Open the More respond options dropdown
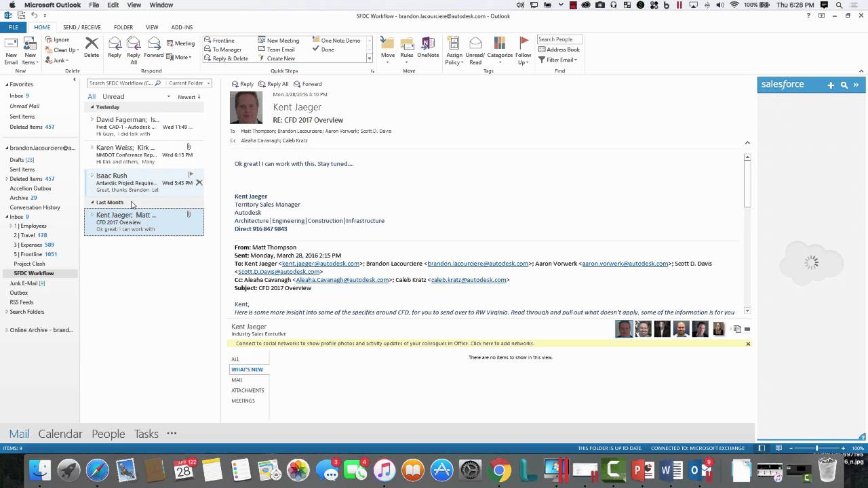The width and height of the screenshot is (868, 488). coord(179,58)
